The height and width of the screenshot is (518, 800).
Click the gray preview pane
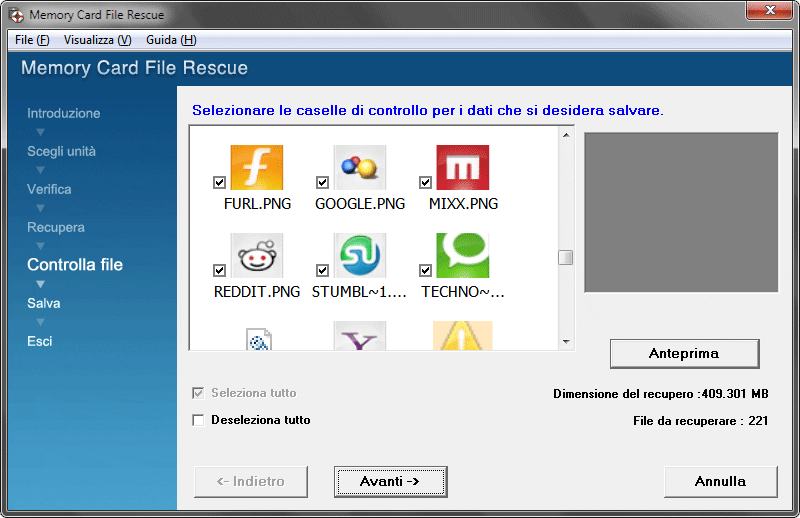point(681,212)
